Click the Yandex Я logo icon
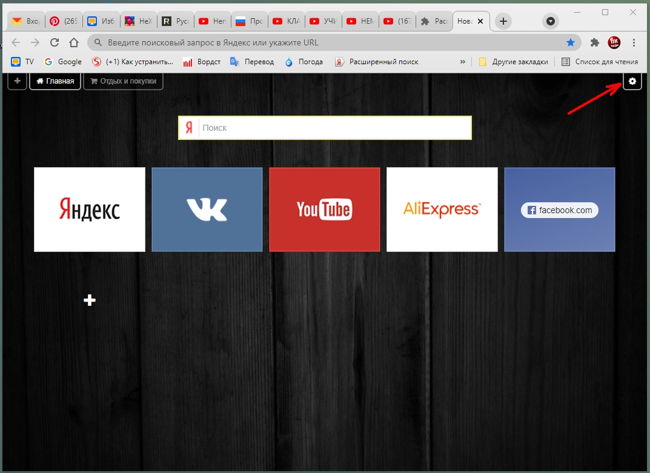The image size is (650, 473). point(189,128)
